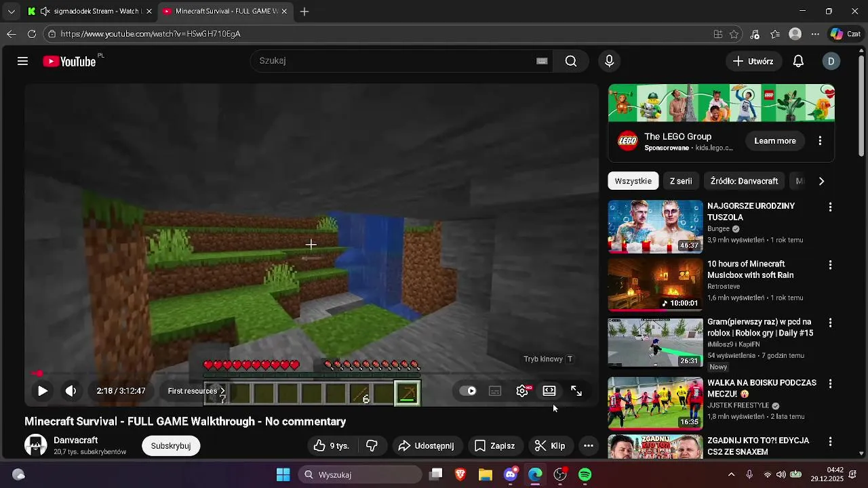Open more actions below the video
Viewport: 868px width, 488px height.
point(589,446)
